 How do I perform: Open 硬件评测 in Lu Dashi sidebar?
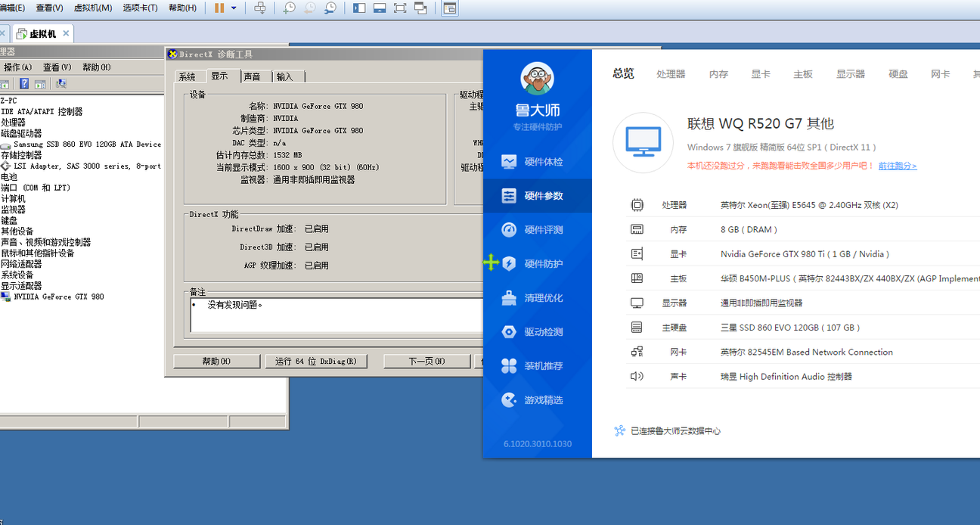click(x=538, y=230)
